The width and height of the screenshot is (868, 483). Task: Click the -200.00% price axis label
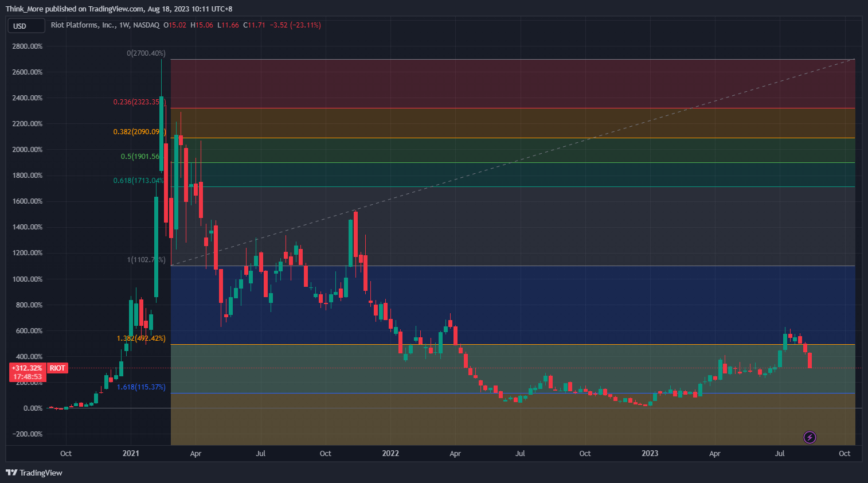28,434
